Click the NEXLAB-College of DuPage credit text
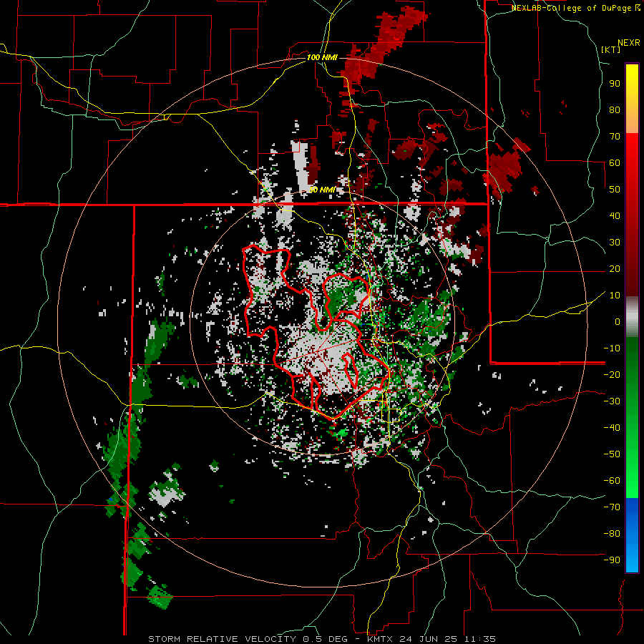 tap(575, 8)
